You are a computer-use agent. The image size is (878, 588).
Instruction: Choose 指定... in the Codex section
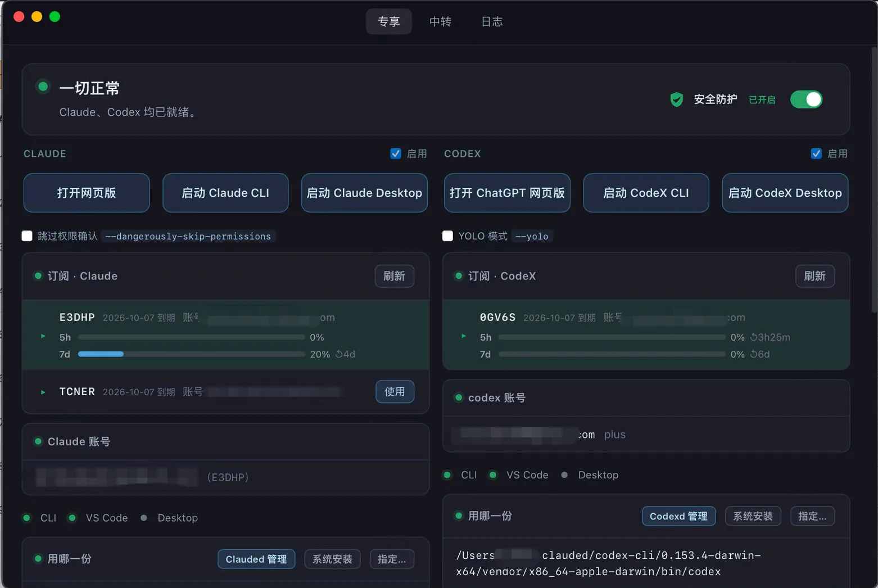pyautogui.click(x=812, y=516)
